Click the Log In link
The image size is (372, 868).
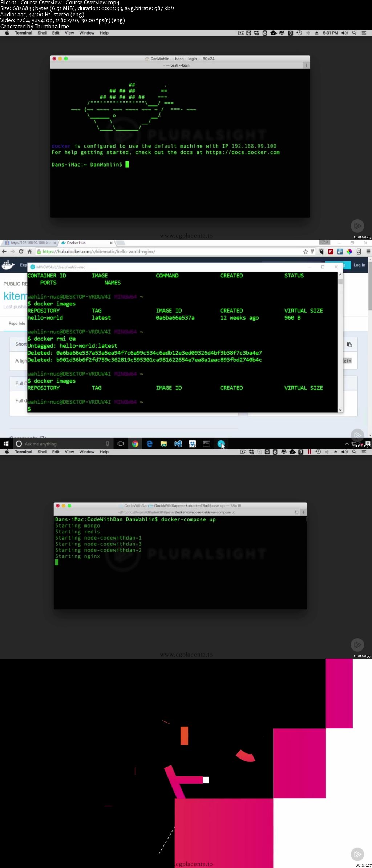(x=359, y=265)
